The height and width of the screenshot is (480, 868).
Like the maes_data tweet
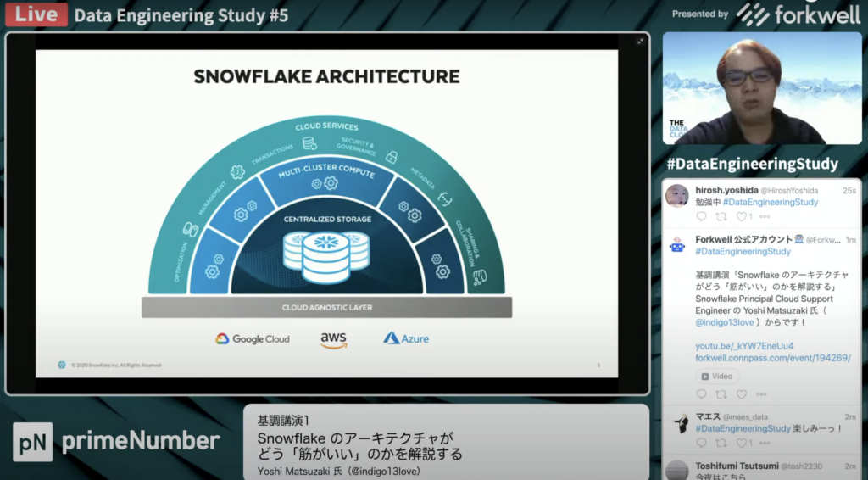click(x=742, y=443)
